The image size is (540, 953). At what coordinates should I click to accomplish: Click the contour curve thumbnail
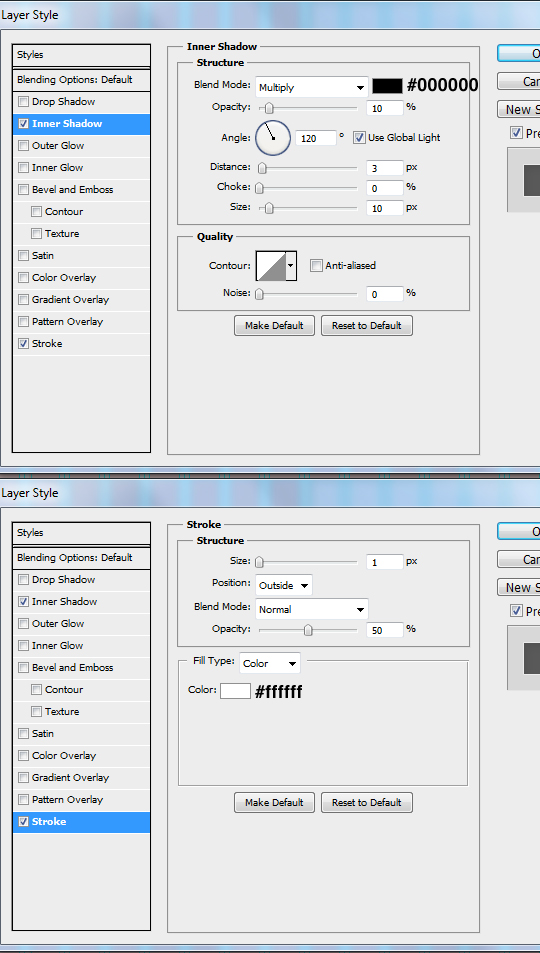pyautogui.click(x=271, y=266)
